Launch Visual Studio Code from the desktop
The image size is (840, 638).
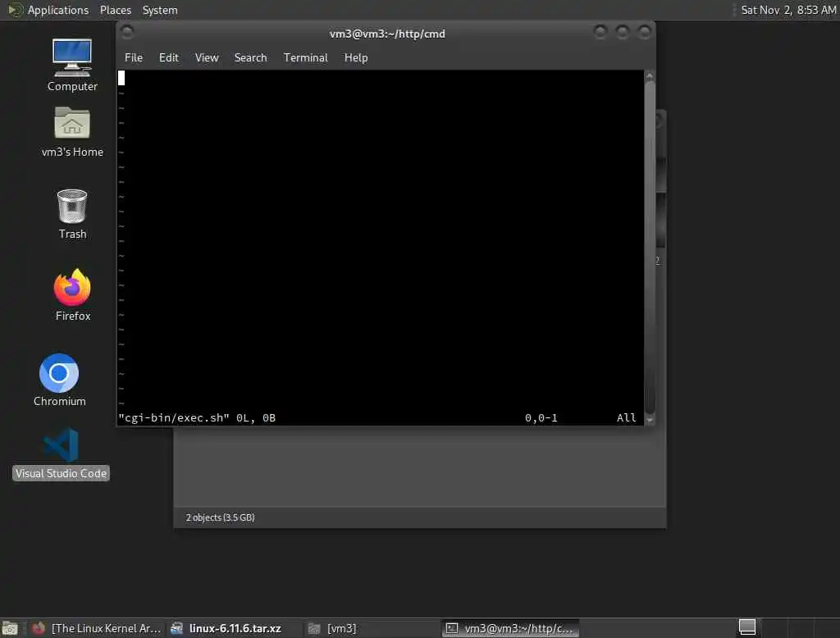point(61,453)
